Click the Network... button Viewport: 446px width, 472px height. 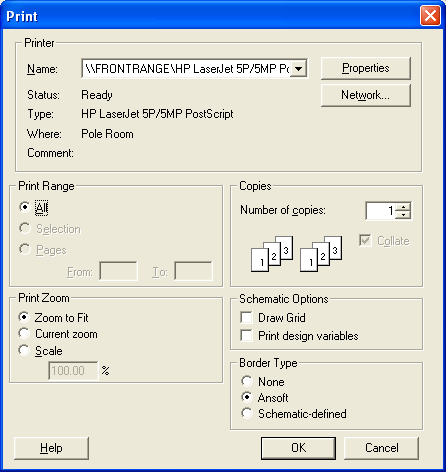coord(366,95)
